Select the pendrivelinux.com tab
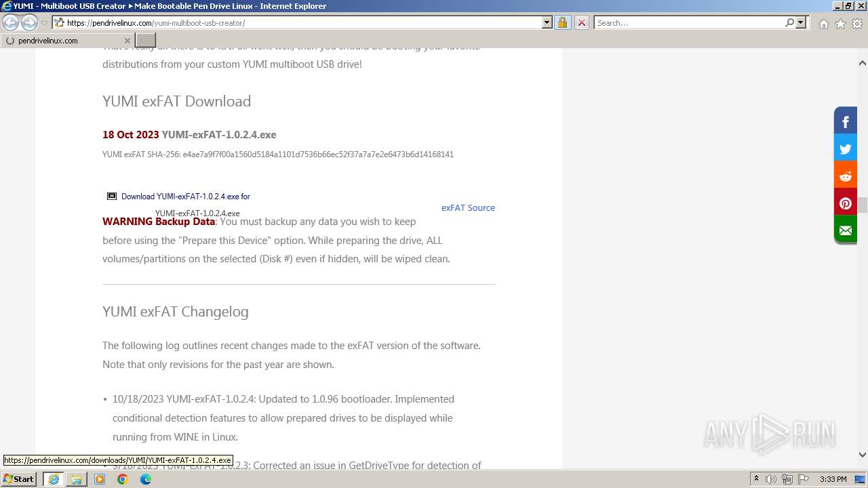 (68, 41)
